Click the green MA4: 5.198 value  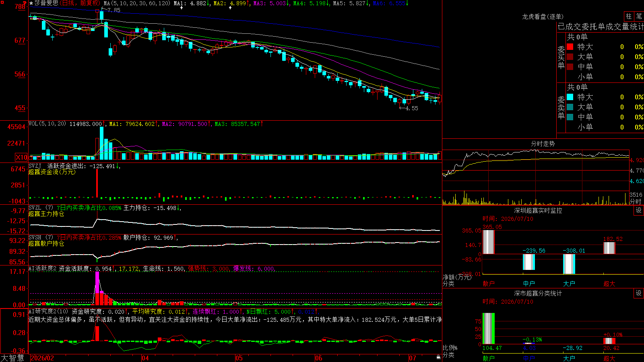click(x=311, y=3)
